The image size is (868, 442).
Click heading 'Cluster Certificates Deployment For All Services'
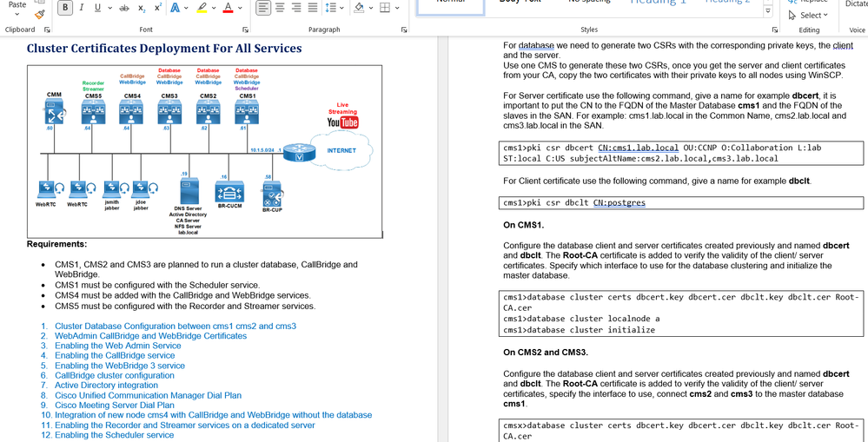click(164, 49)
